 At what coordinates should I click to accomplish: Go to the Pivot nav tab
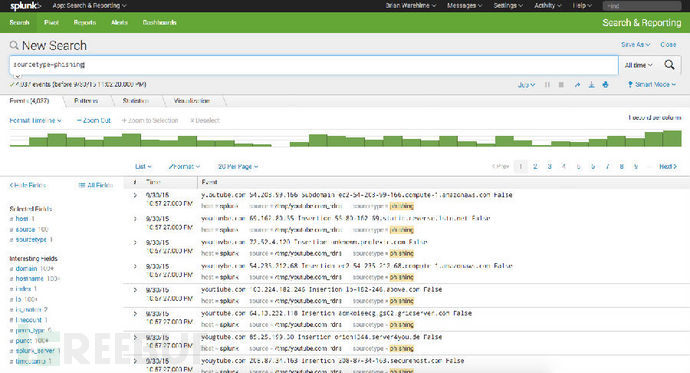[51, 22]
